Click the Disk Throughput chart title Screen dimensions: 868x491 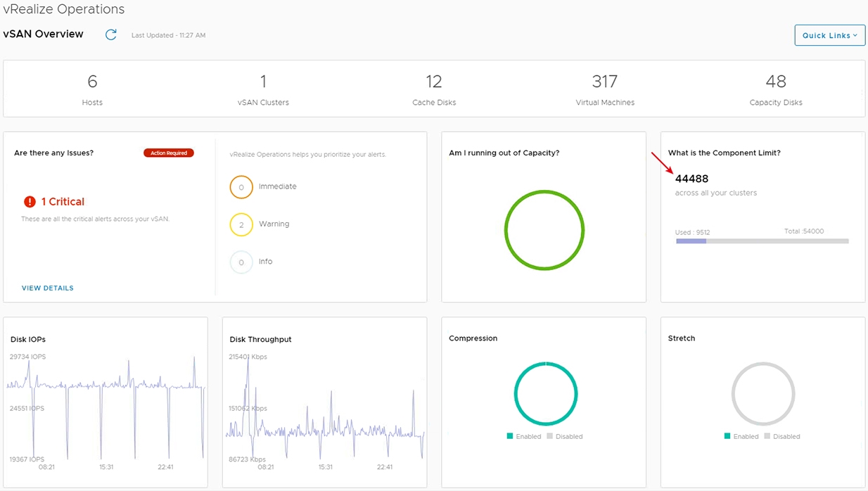tap(260, 339)
